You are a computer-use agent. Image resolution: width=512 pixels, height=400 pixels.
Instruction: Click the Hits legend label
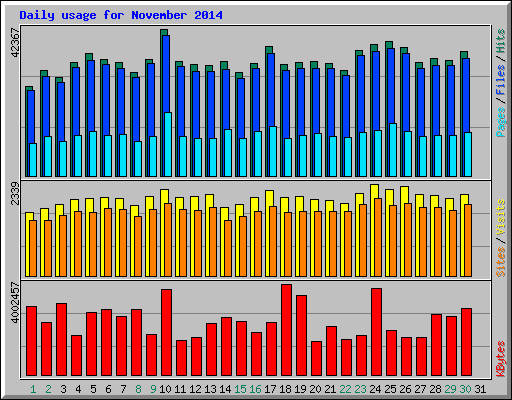point(501,41)
